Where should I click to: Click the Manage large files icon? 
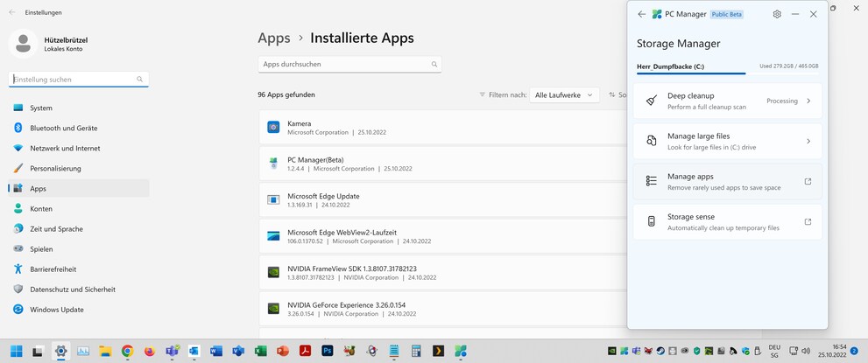click(652, 141)
